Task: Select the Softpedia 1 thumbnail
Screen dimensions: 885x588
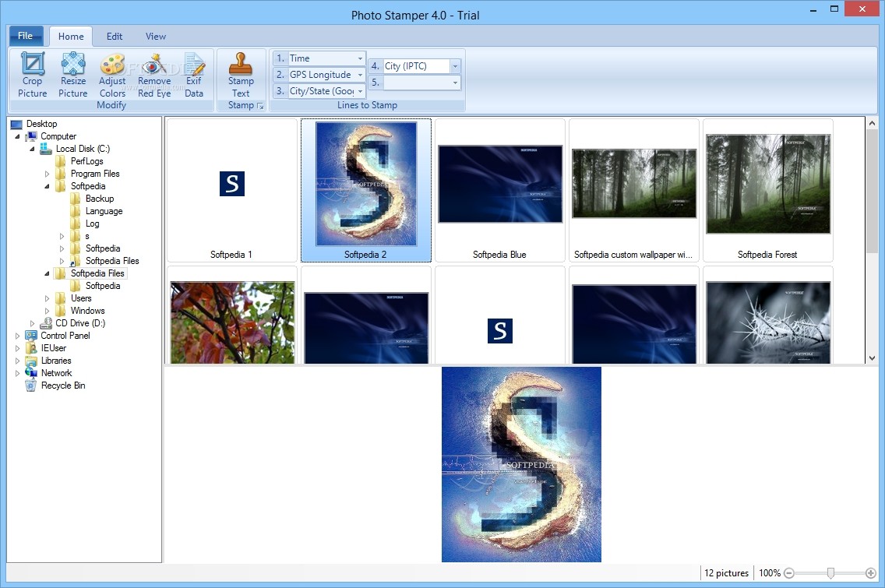Action: coord(232,190)
